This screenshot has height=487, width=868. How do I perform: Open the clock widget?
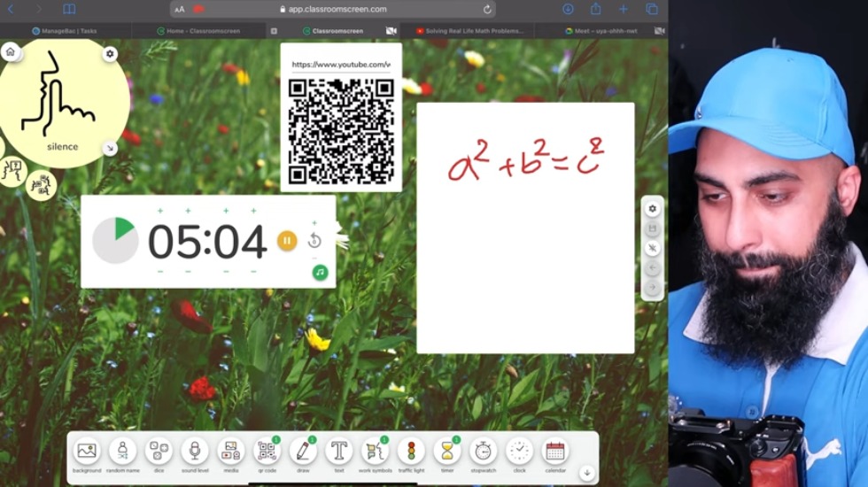pos(519,452)
